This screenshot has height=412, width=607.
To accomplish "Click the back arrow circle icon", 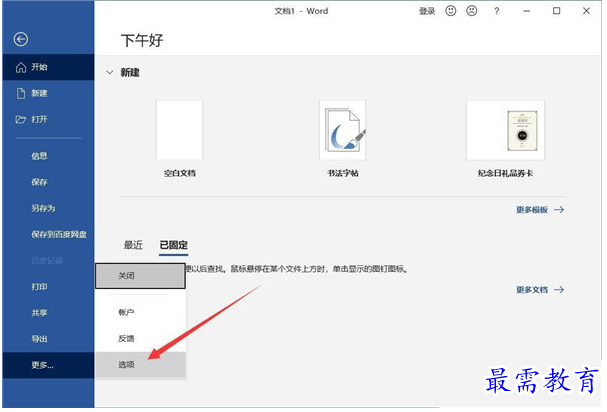I will tap(21, 39).
